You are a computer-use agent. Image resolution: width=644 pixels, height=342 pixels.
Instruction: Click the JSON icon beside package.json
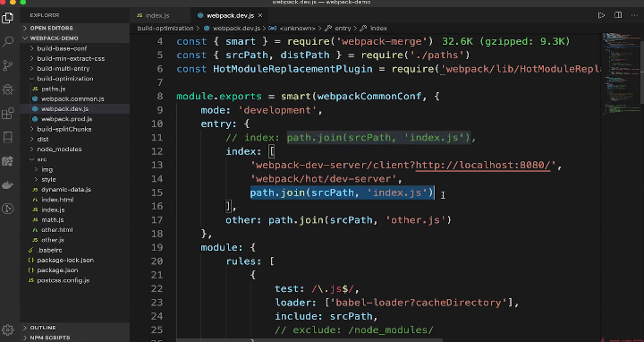click(x=30, y=270)
